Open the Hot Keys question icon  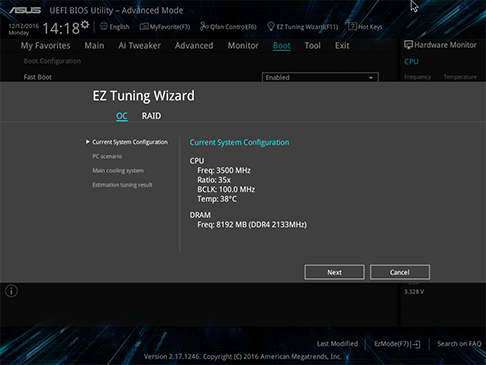point(352,26)
